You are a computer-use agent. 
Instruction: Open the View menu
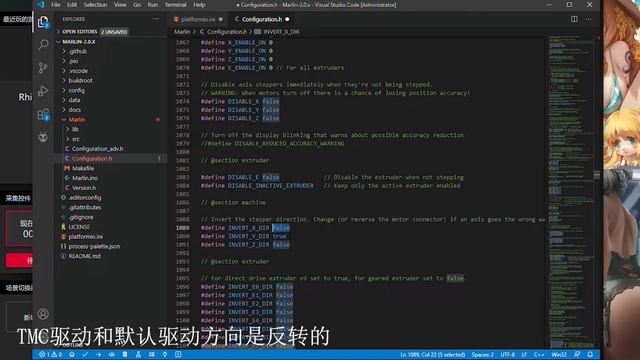[x=120, y=5]
